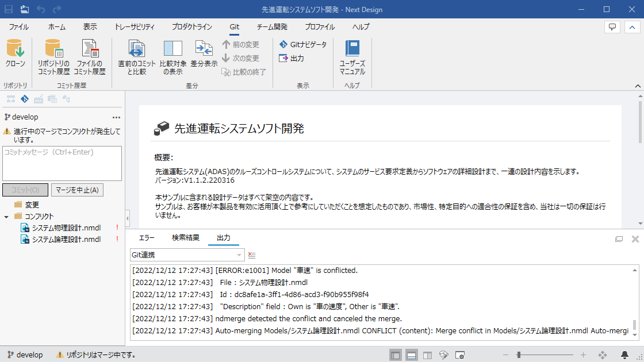
Task: Go to 次の変更
Action: coord(241,58)
